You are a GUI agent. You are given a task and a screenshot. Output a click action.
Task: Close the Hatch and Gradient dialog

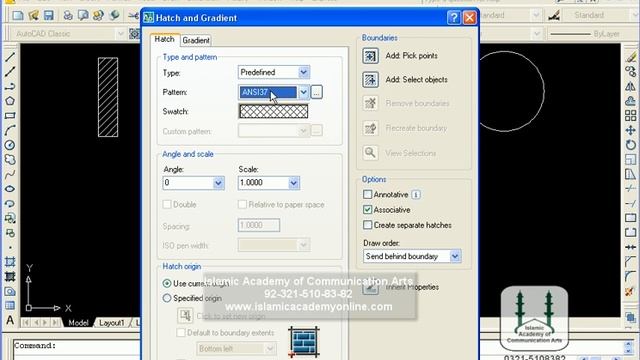click(x=469, y=18)
